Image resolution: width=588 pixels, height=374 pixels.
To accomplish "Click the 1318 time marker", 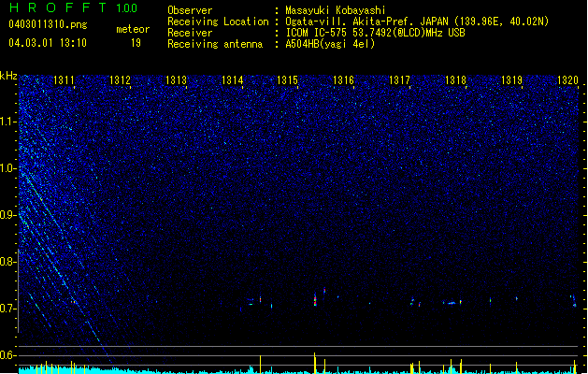I will (455, 80).
